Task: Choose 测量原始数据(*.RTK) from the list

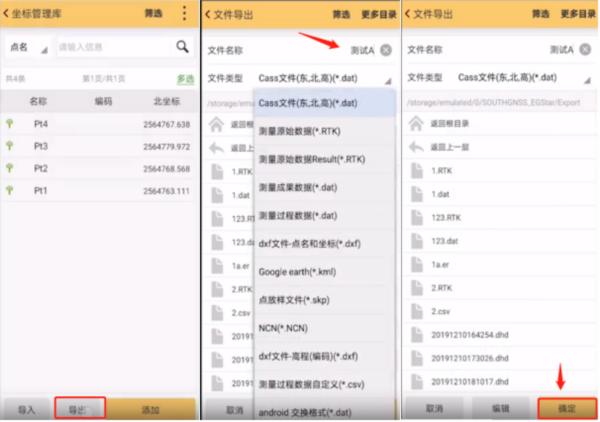Action: [324, 131]
